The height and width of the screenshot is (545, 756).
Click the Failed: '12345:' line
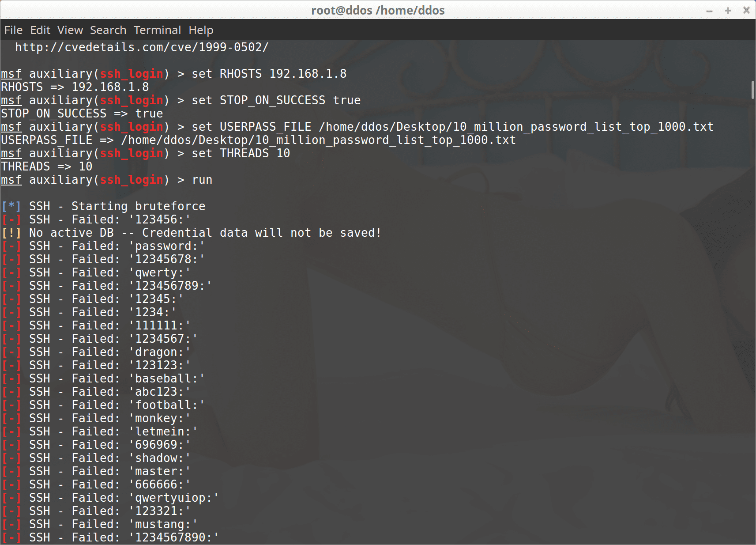[93, 299]
